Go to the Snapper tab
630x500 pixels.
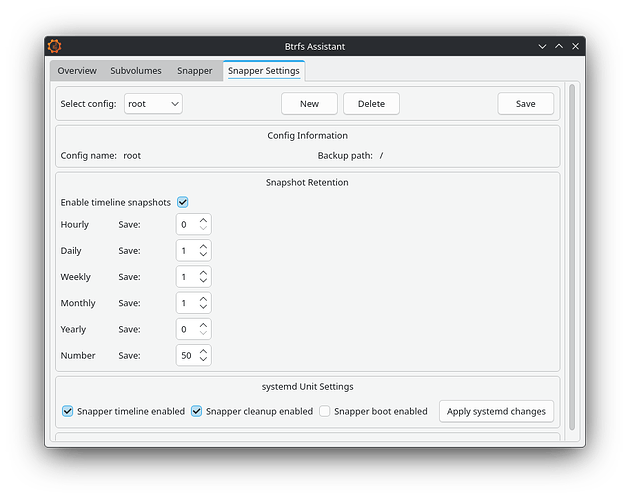(194, 71)
